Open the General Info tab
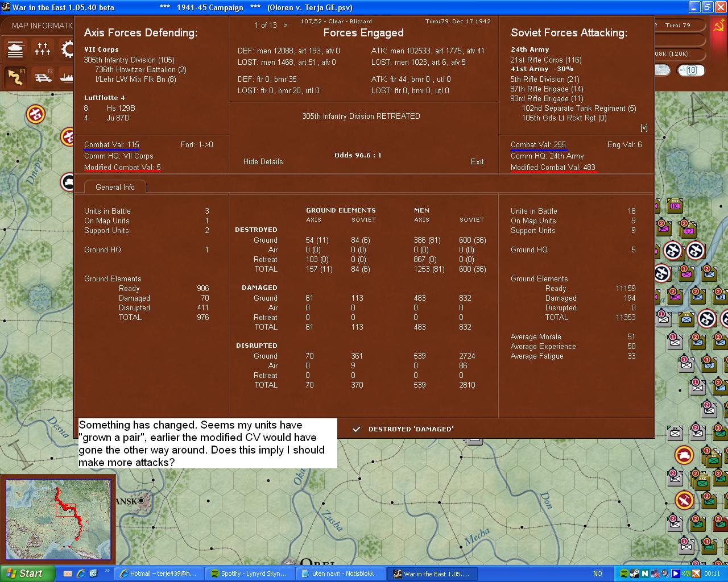The height and width of the screenshot is (582, 728). pyautogui.click(x=115, y=187)
